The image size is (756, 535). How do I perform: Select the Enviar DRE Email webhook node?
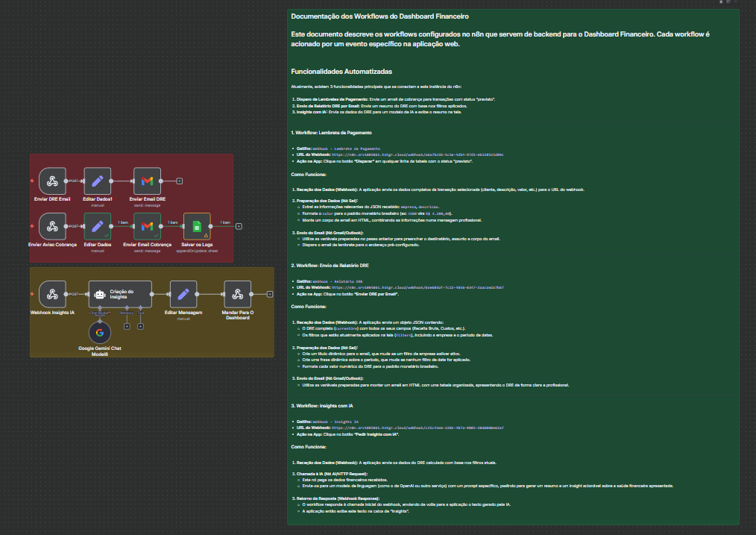(52, 181)
